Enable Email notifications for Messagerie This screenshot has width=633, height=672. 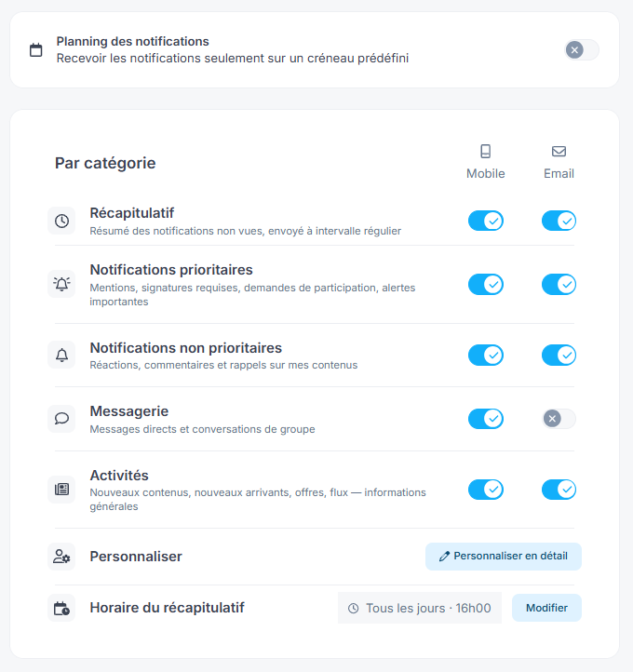click(x=559, y=419)
